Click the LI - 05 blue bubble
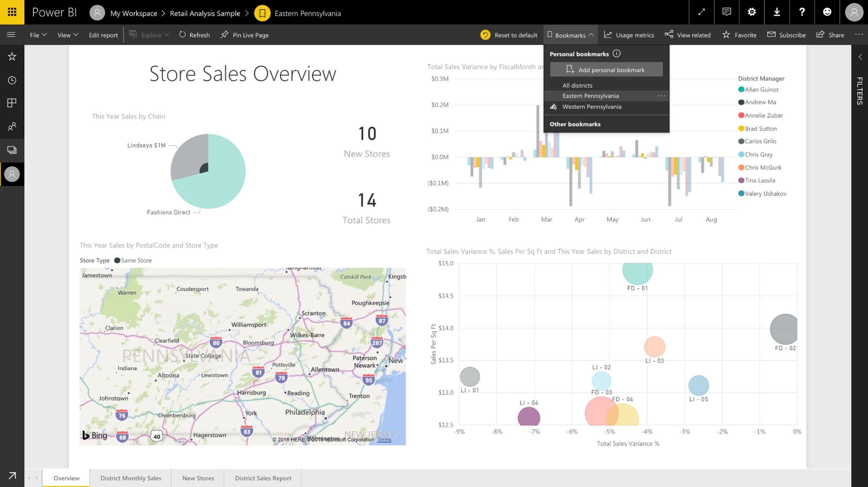This screenshot has height=487, width=868. pyautogui.click(x=699, y=385)
